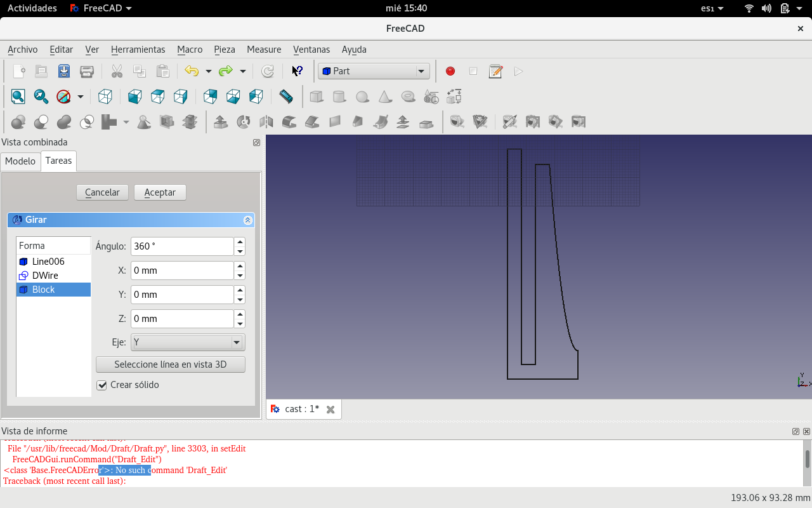Open the macro editor notepad icon
Image resolution: width=812 pixels, height=508 pixels.
pyautogui.click(x=495, y=71)
